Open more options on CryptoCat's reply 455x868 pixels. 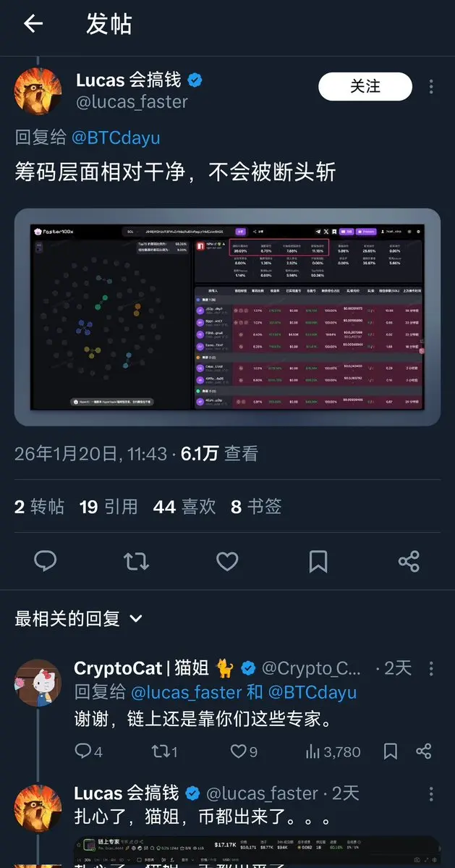(x=430, y=668)
